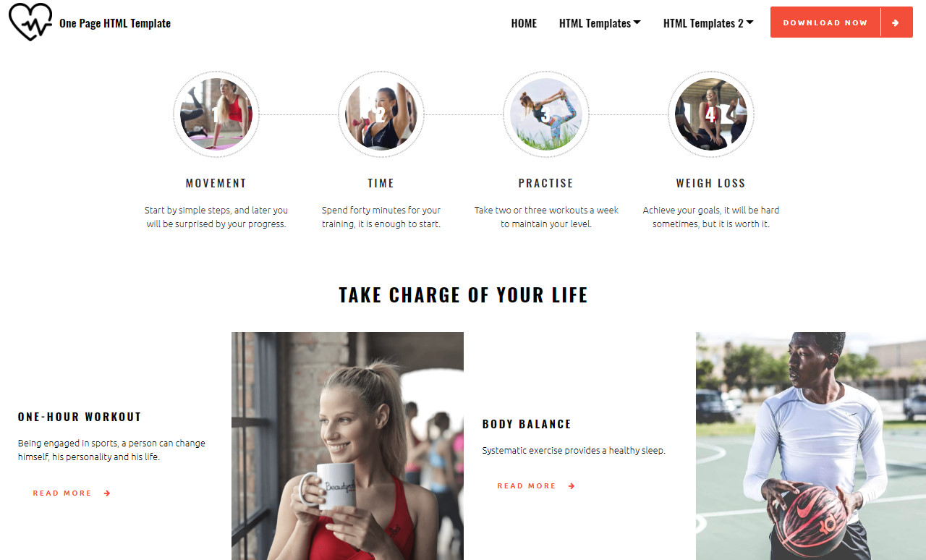This screenshot has width=926, height=560.
Task: Click basketball player photo
Action: pyautogui.click(x=811, y=446)
